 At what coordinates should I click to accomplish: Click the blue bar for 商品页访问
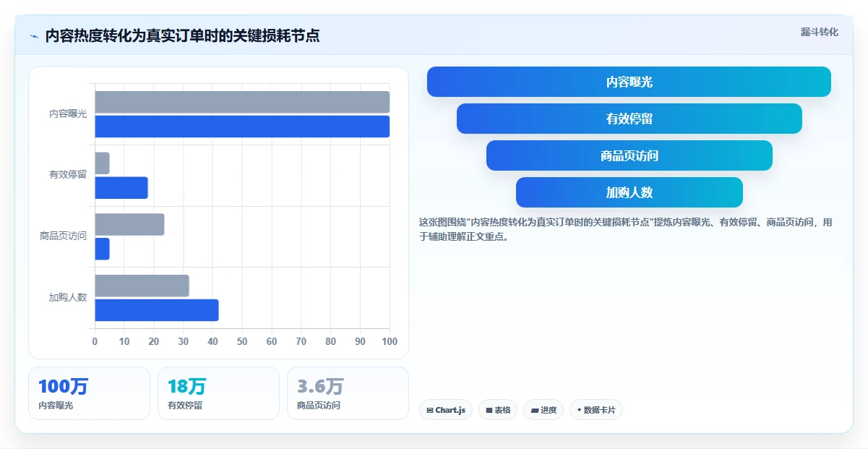[102, 249]
